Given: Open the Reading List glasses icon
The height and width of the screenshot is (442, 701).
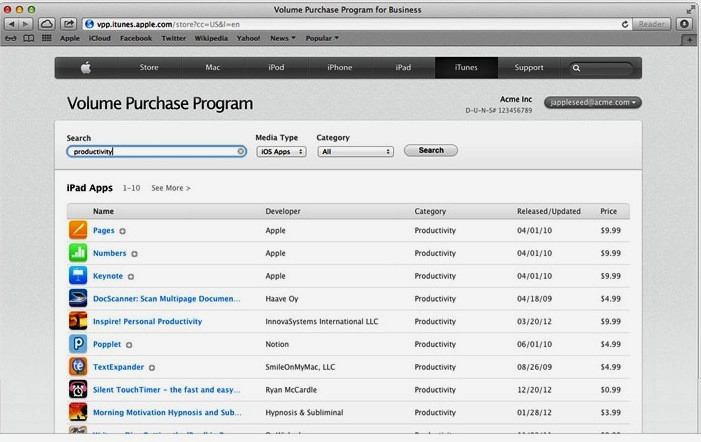Looking at the screenshot, I should pyautogui.click(x=11, y=38).
